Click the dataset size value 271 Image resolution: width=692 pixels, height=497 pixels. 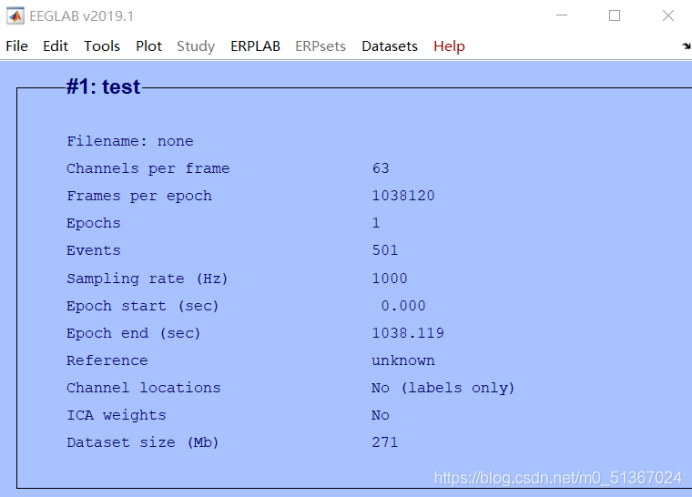(x=385, y=443)
